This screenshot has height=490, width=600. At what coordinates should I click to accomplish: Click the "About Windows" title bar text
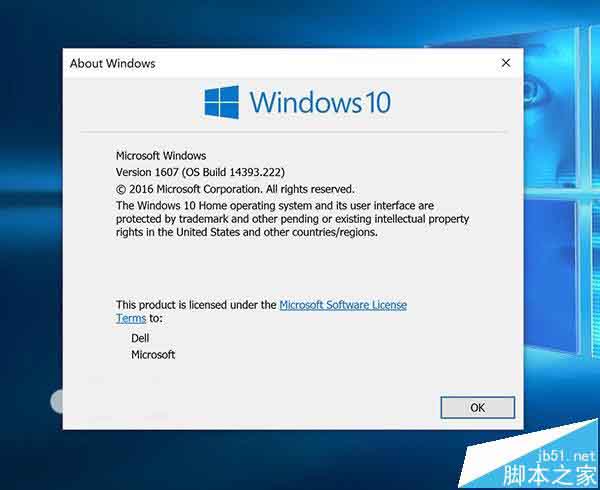tap(112, 63)
